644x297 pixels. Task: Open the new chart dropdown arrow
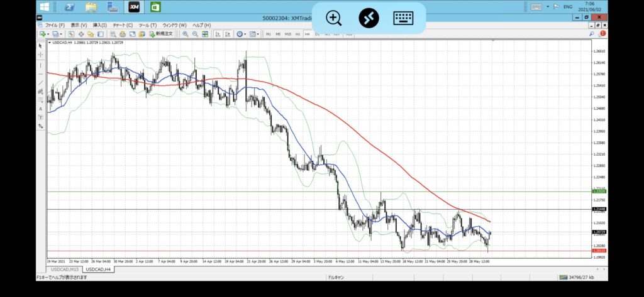tap(48, 34)
